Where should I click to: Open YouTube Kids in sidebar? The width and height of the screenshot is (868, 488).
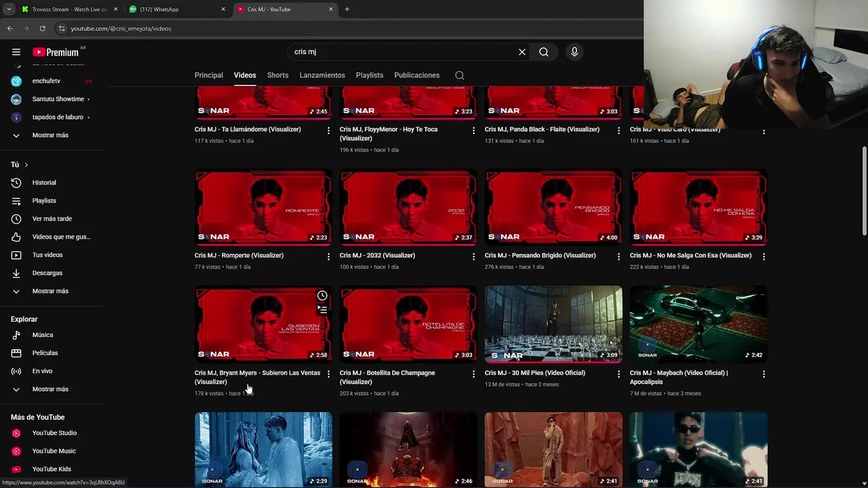[x=52, y=469]
